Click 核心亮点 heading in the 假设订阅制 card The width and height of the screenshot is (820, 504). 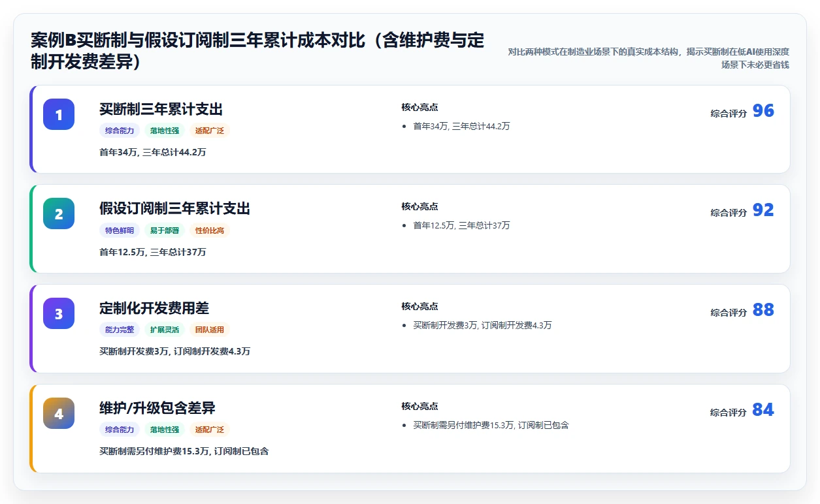click(x=419, y=206)
